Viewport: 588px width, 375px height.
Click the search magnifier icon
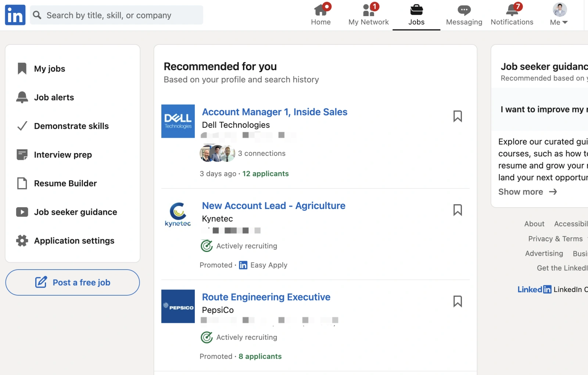pos(37,15)
